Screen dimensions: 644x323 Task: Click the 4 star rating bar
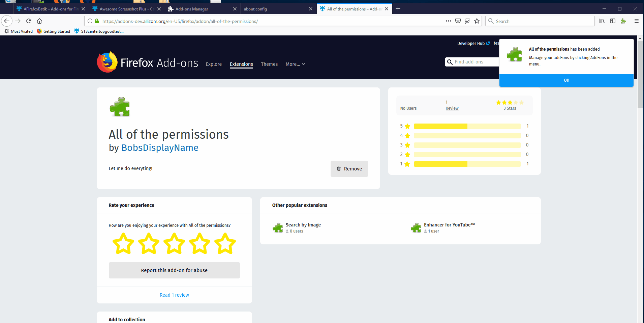coord(467,136)
